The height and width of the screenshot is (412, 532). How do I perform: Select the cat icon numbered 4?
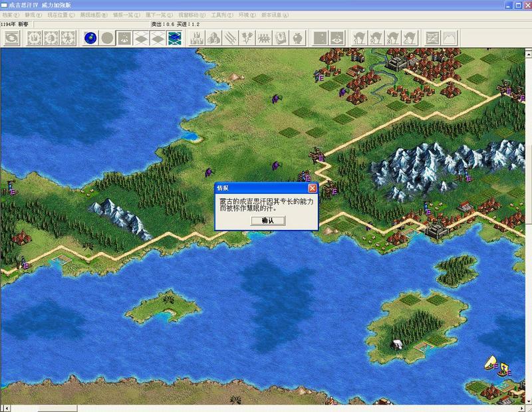point(410,38)
